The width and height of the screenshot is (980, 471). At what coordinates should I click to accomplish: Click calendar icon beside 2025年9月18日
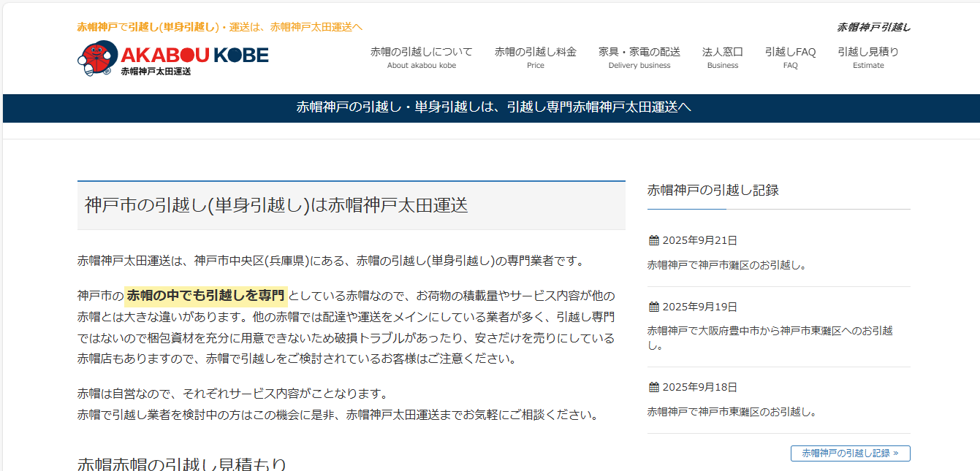pos(654,387)
